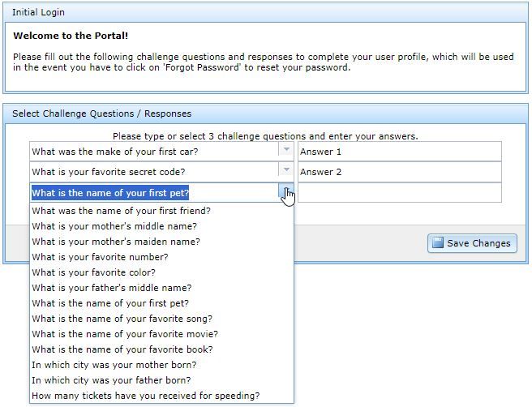
Task: Pick 'In which city was your mother born?'
Action: 114,365
